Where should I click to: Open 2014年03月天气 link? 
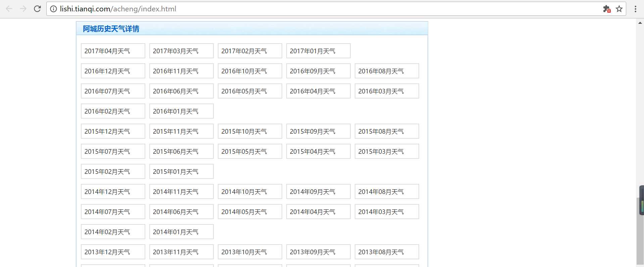387,212
